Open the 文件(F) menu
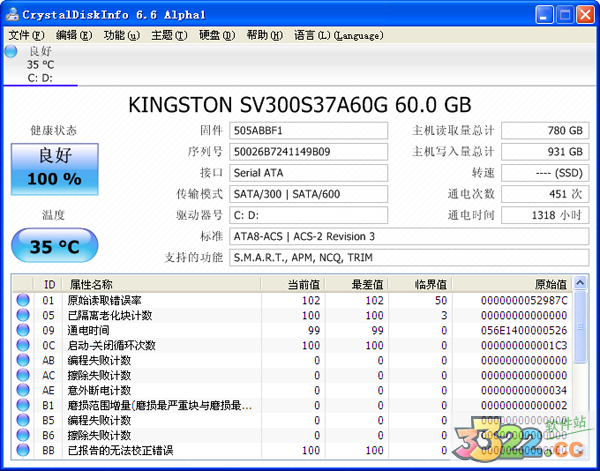This screenshot has height=471, width=600. [x=26, y=36]
